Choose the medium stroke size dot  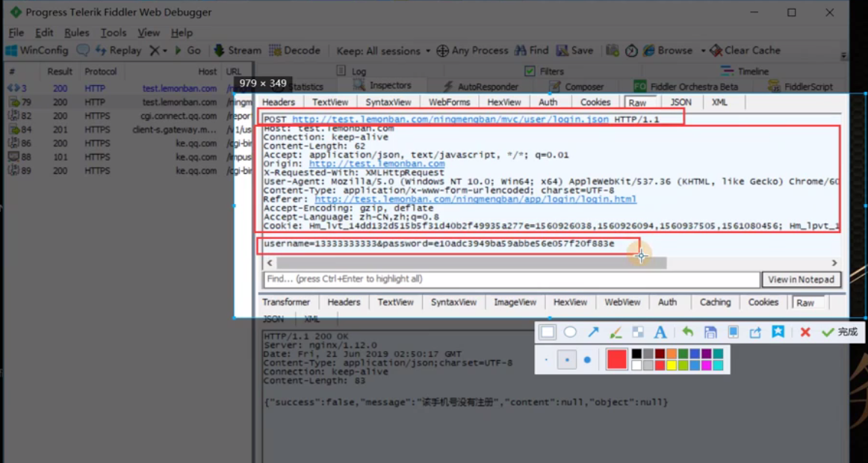tap(567, 359)
